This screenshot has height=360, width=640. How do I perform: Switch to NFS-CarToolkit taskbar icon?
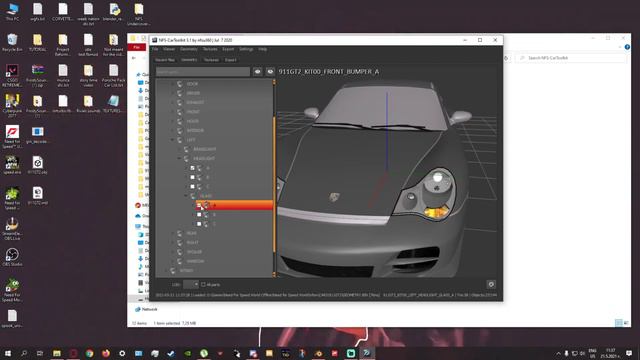(x=367, y=353)
